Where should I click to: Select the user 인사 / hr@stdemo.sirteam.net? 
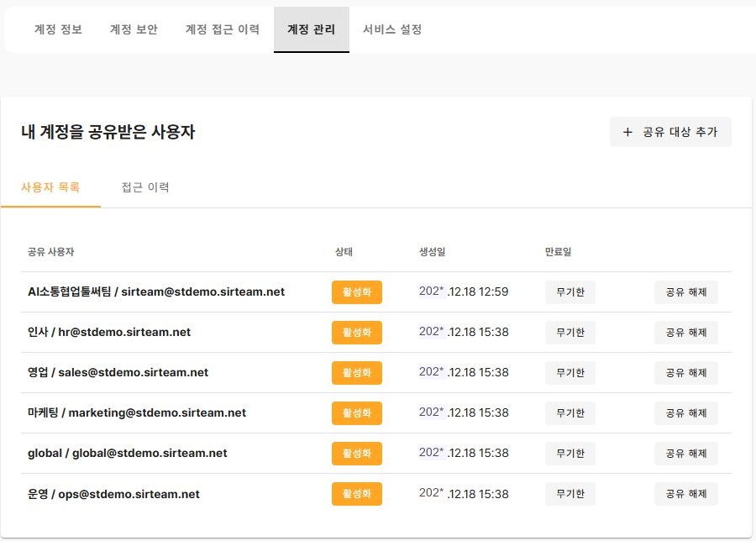[x=109, y=332]
